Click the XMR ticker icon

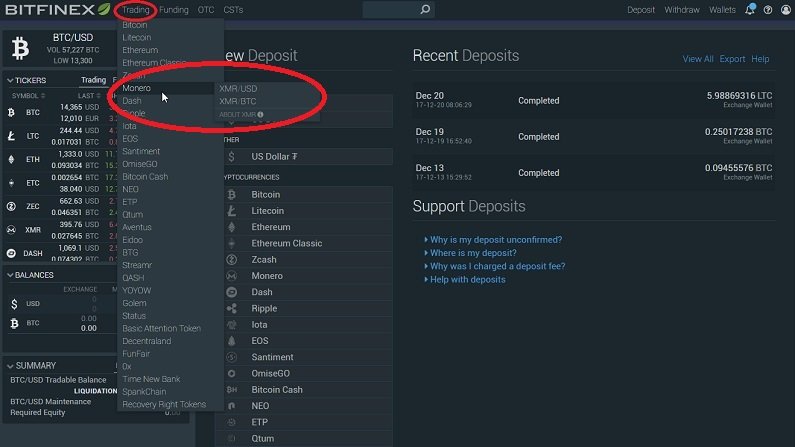click(11, 230)
